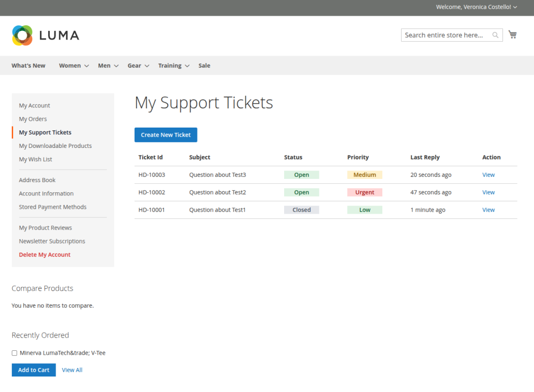Click the Luma logo
534x392 pixels.
point(45,35)
